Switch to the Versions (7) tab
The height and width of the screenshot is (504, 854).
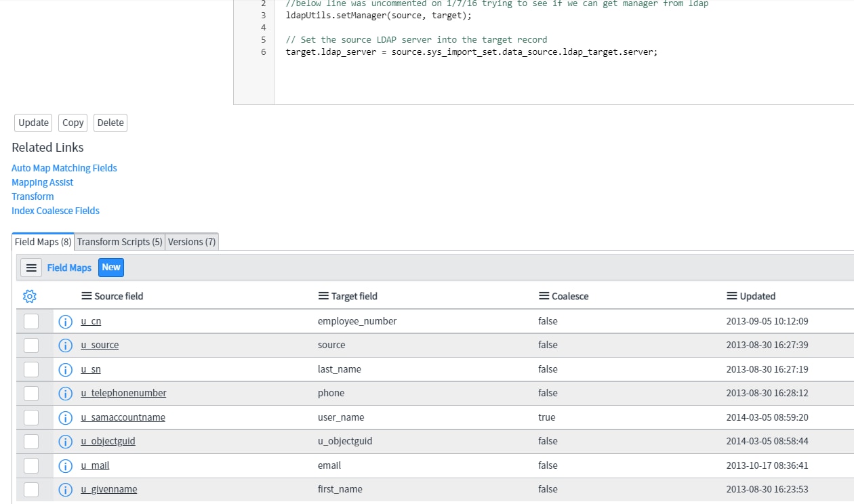tap(192, 242)
